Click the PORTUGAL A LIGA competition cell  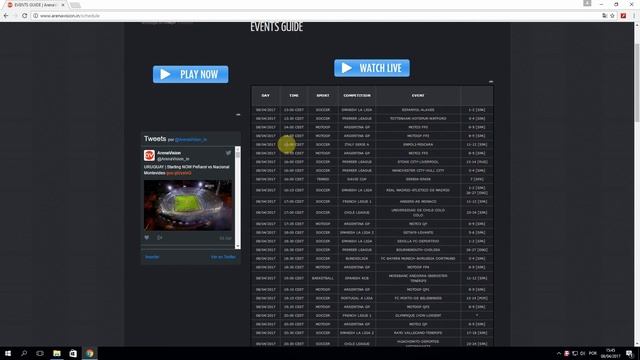pyautogui.click(x=357, y=298)
